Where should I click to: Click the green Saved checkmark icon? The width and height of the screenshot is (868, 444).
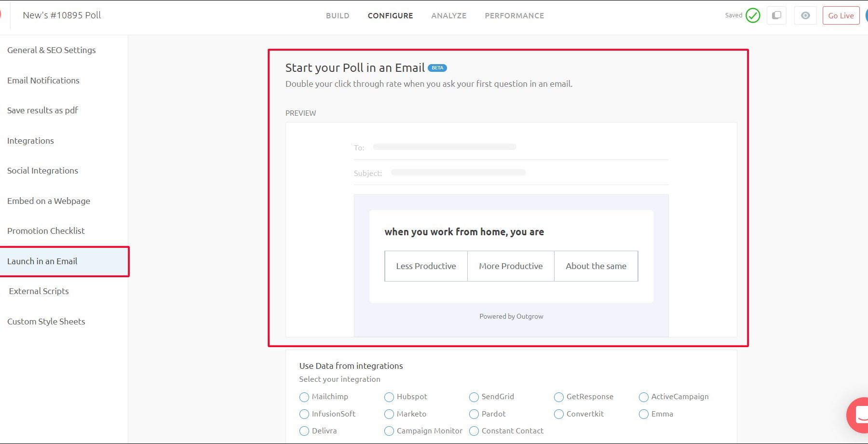click(x=752, y=15)
